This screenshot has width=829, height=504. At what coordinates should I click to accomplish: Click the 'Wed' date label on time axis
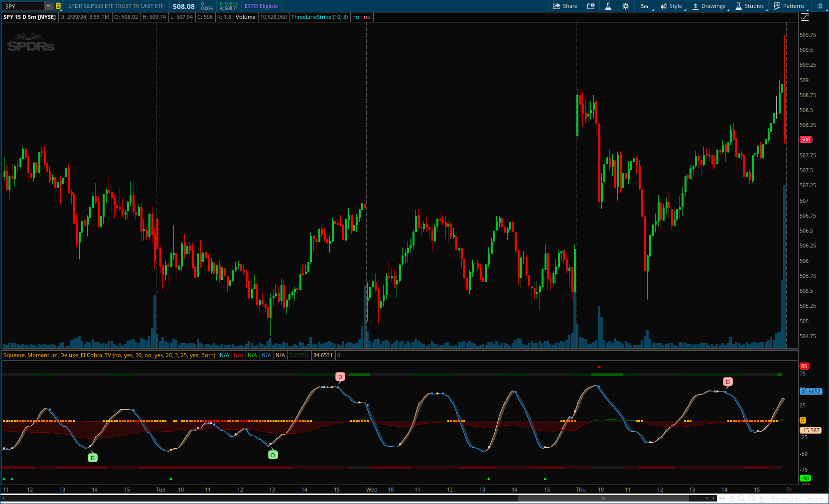[372, 490]
